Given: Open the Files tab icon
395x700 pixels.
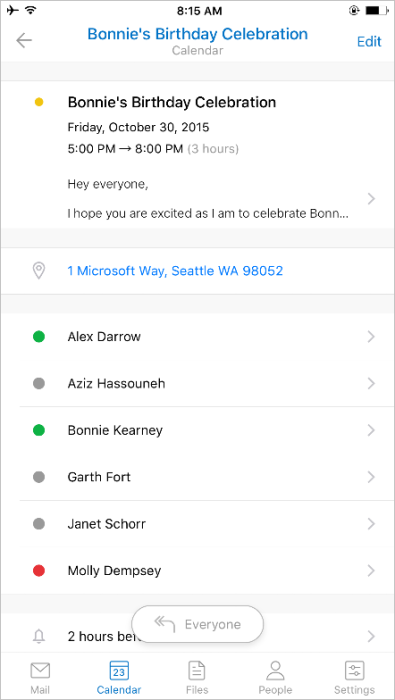Looking at the screenshot, I should point(197,671).
